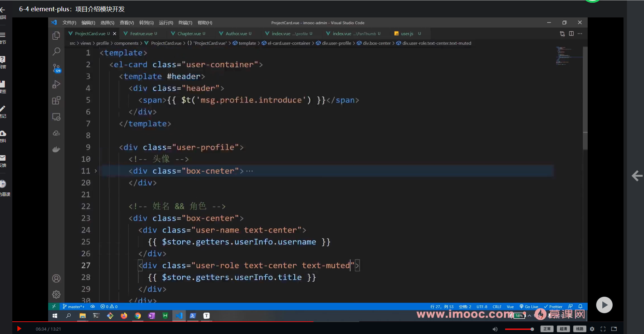Image resolution: width=644 pixels, height=334 pixels.
Task: Open Source Control with 129 changes
Action: point(56,68)
